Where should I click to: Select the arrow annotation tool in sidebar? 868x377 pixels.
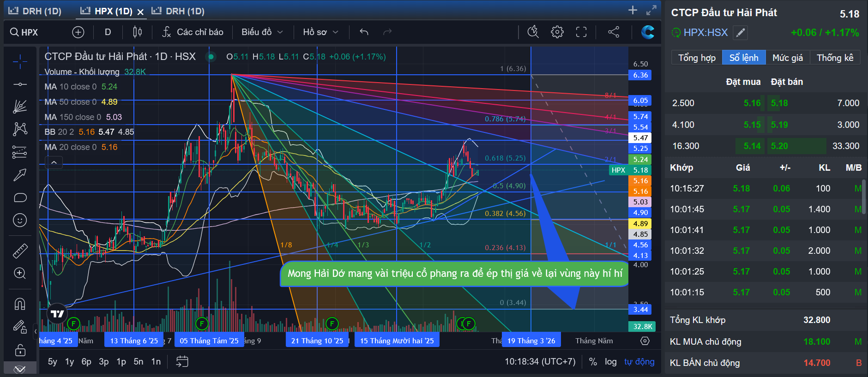[20, 175]
